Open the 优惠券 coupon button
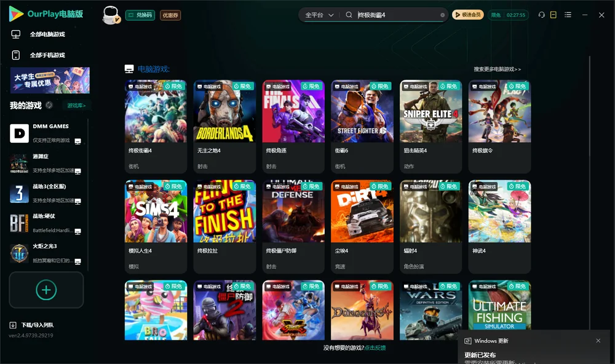 click(x=170, y=15)
